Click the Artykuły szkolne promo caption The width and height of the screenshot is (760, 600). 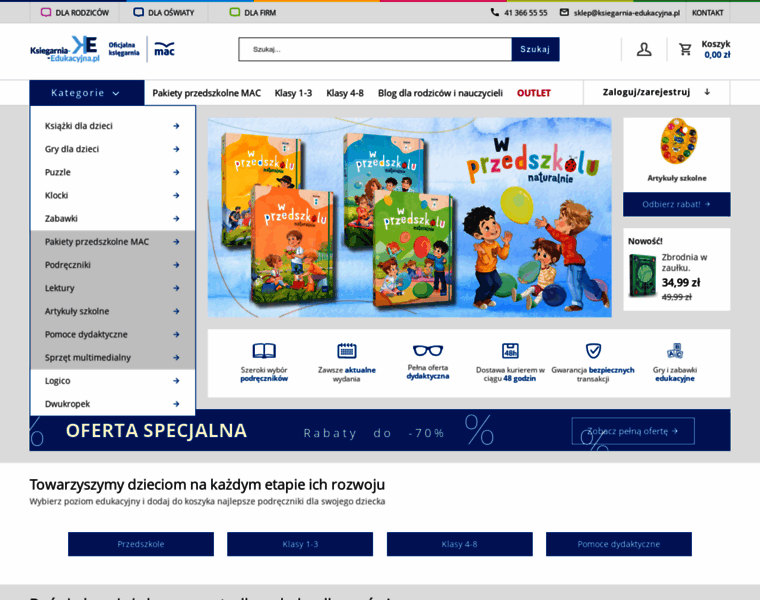[x=677, y=178]
